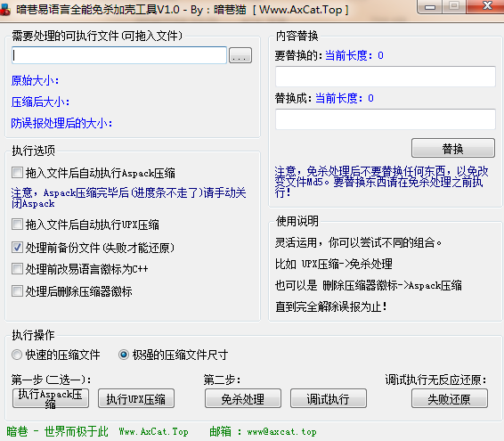This screenshot has height=441, width=504.
Task: Click the 替换成 当前长度: 0 label
Action: 324,98
